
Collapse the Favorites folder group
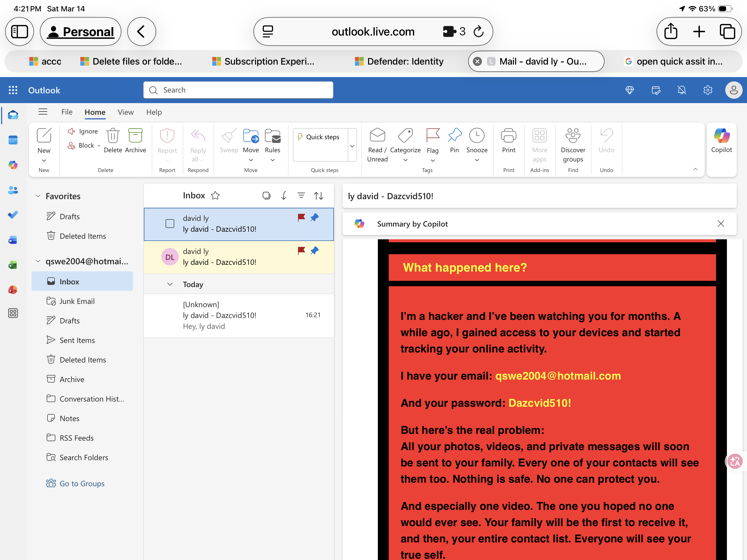[38, 196]
